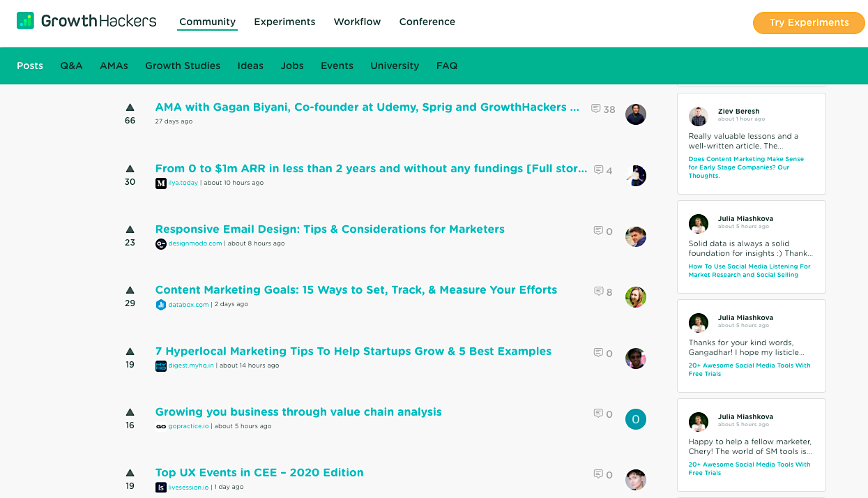Image resolution: width=868 pixels, height=498 pixels.
Task: Click the comment icon on the Content Marketing Goals post
Action: point(598,292)
